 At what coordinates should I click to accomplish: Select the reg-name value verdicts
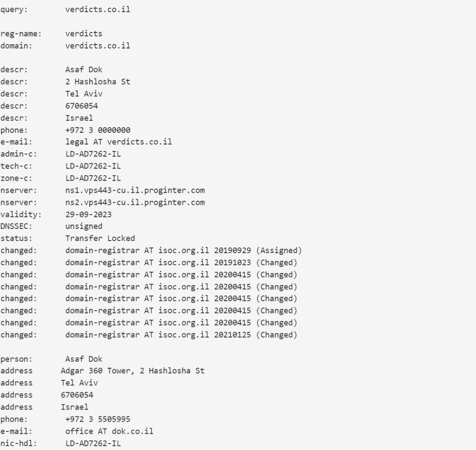click(x=84, y=33)
